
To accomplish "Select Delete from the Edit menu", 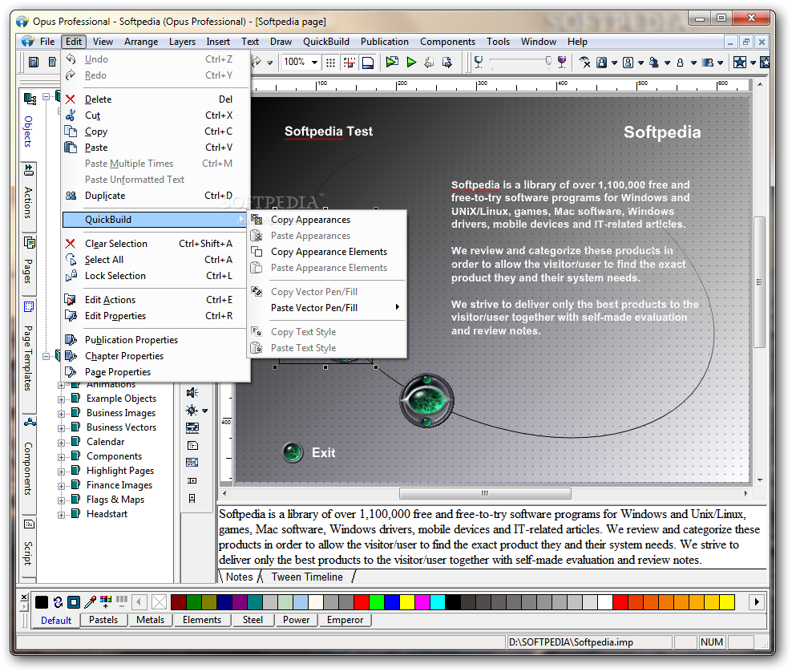I will click(156, 99).
